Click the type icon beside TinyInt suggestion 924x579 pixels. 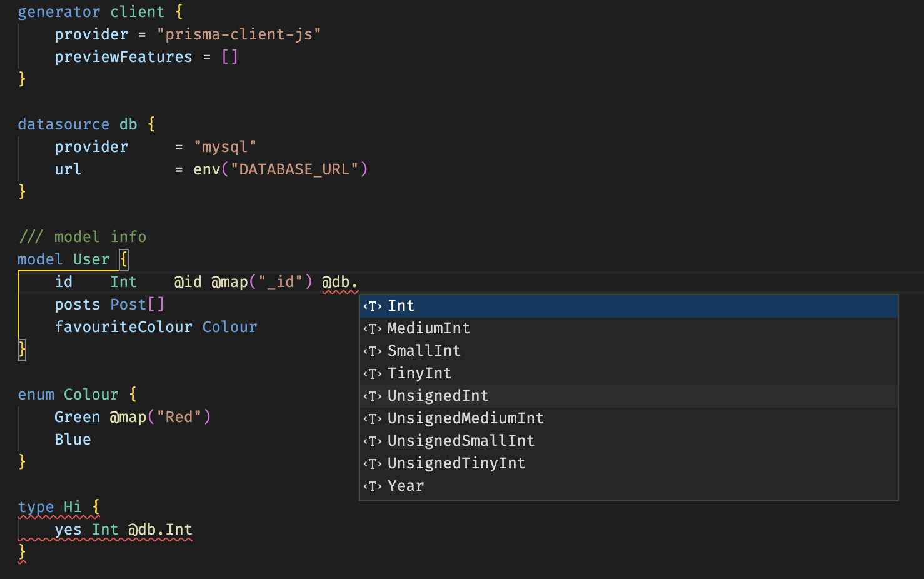click(x=372, y=373)
